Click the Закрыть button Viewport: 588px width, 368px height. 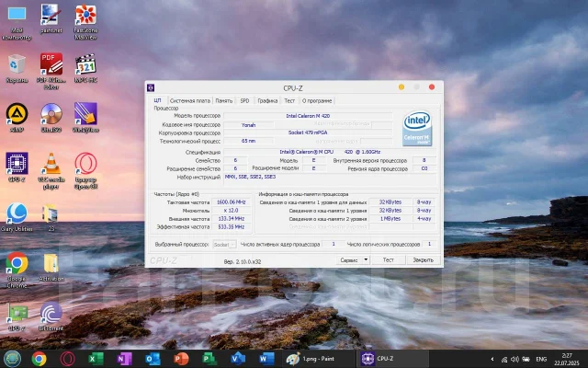(x=423, y=259)
